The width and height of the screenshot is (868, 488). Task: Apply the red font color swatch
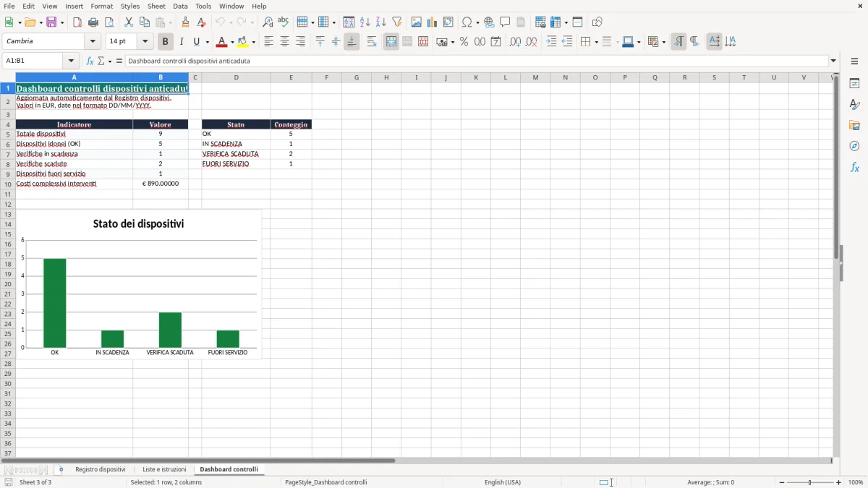pyautogui.click(x=222, y=42)
